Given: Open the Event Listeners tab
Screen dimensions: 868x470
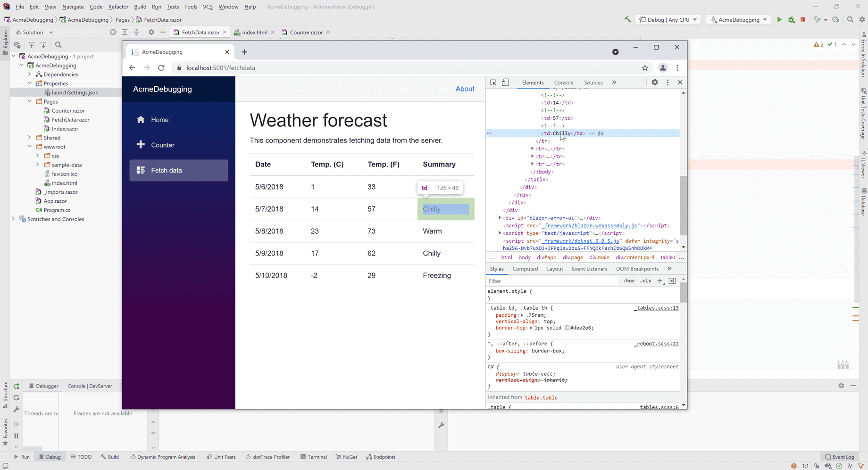Looking at the screenshot, I should 589,269.
